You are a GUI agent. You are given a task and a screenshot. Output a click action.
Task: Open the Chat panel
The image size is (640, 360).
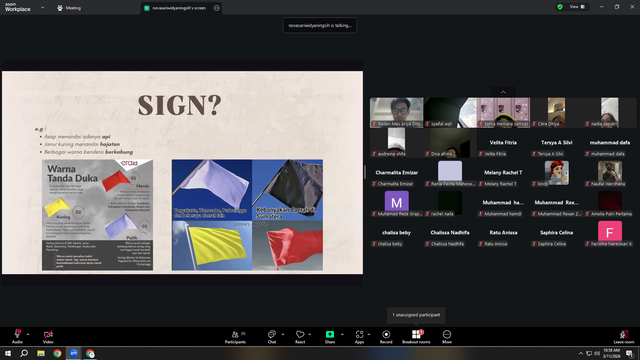click(272, 337)
